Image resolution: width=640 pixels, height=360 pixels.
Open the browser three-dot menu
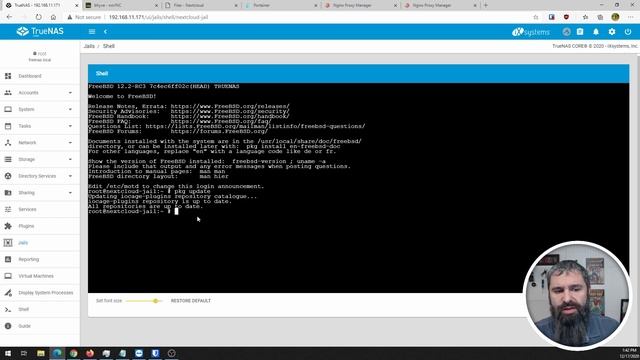[x=631, y=17]
